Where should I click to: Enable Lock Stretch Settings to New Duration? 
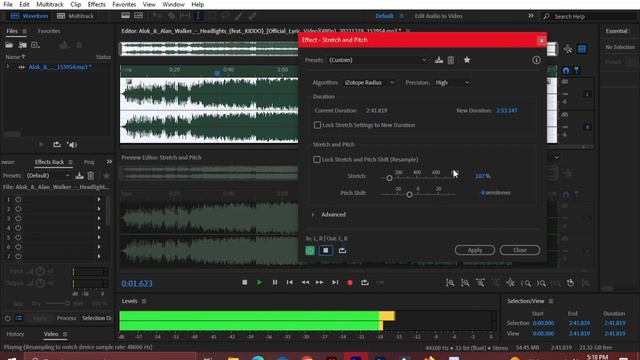317,125
